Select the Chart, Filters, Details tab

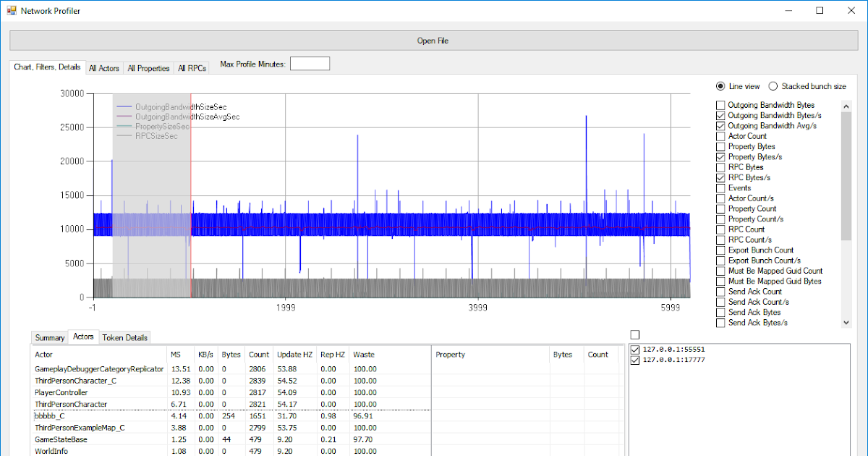47,67
